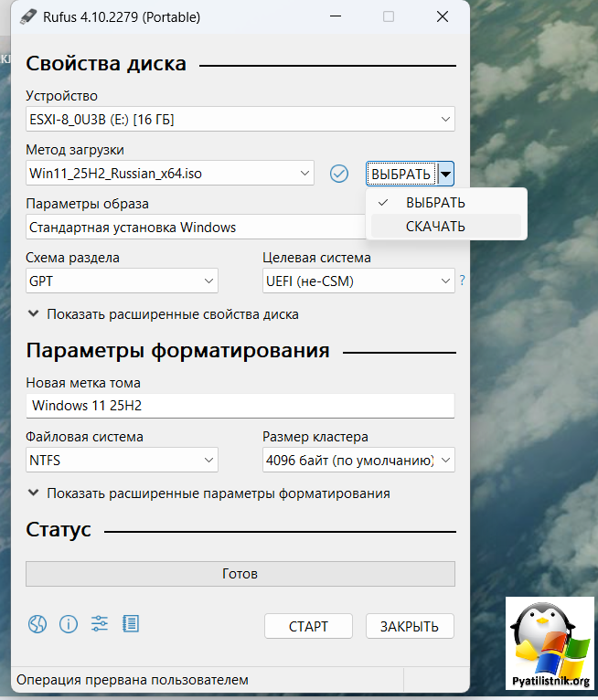Image resolution: width=598 pixels, height=700 pixels.
Task: Open the About info icon
Action: [x=69, y=625]
